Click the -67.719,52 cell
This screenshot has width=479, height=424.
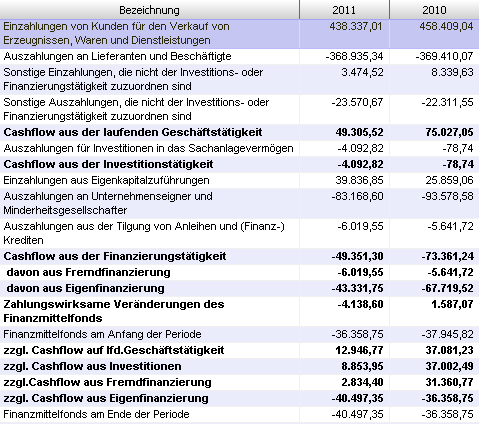click(435, 288)
